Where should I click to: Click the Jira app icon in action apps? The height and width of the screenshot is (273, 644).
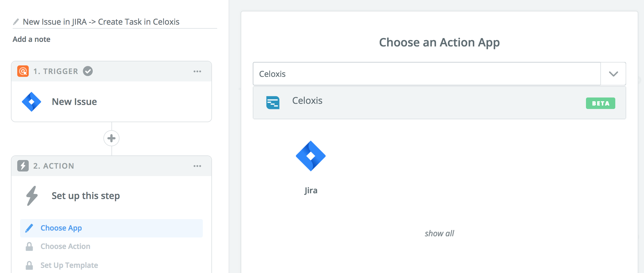[x=311, y=156]
